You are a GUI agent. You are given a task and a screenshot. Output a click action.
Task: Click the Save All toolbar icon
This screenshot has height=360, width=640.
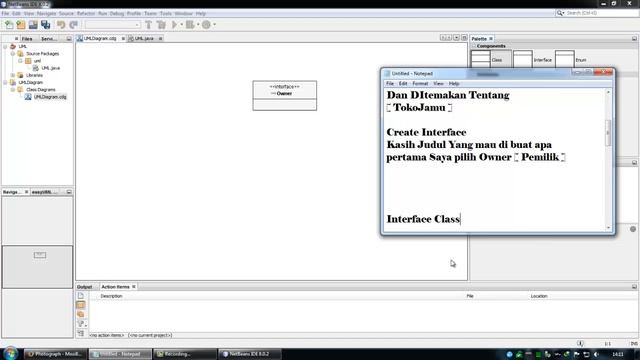point(45,25)
